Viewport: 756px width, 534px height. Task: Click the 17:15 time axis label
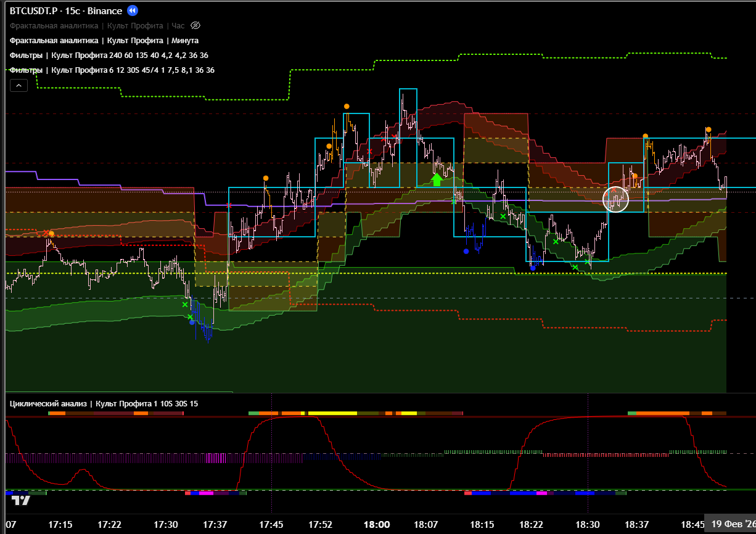(x=60, y=525)
